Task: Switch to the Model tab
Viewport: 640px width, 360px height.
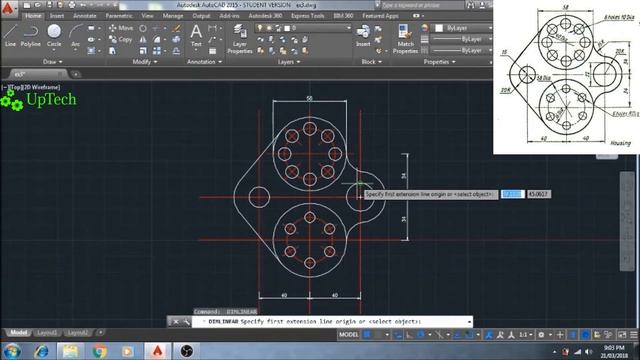Action: pyautogui.click(x=18, y=333)
